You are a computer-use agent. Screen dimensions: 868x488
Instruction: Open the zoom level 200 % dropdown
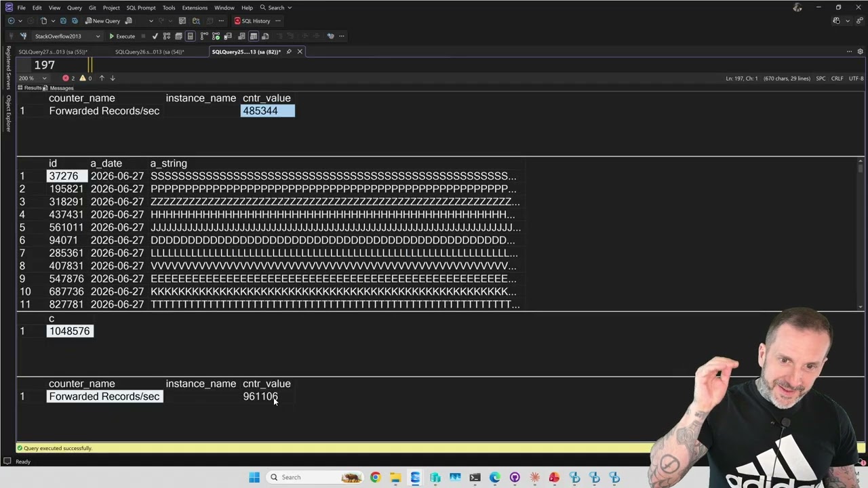pos(33,78)
